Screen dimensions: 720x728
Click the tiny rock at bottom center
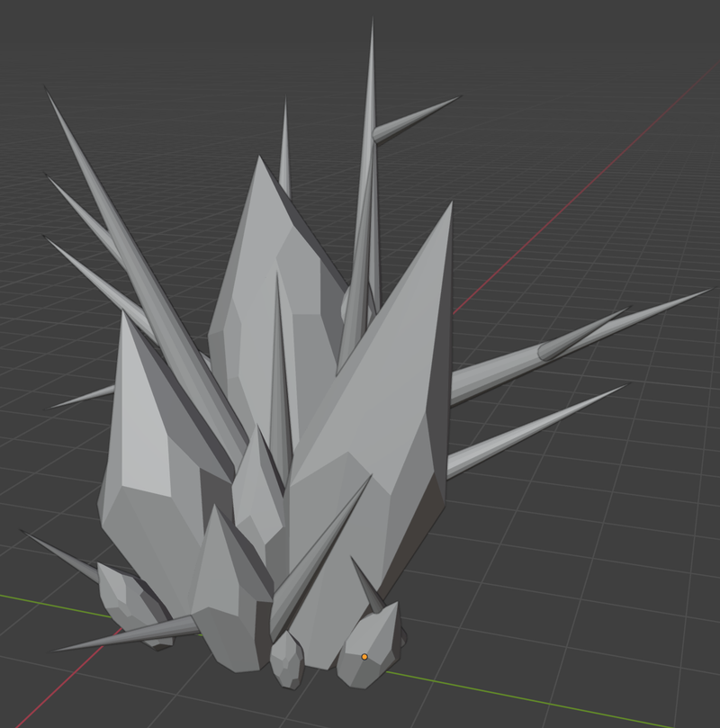point(287,661)
